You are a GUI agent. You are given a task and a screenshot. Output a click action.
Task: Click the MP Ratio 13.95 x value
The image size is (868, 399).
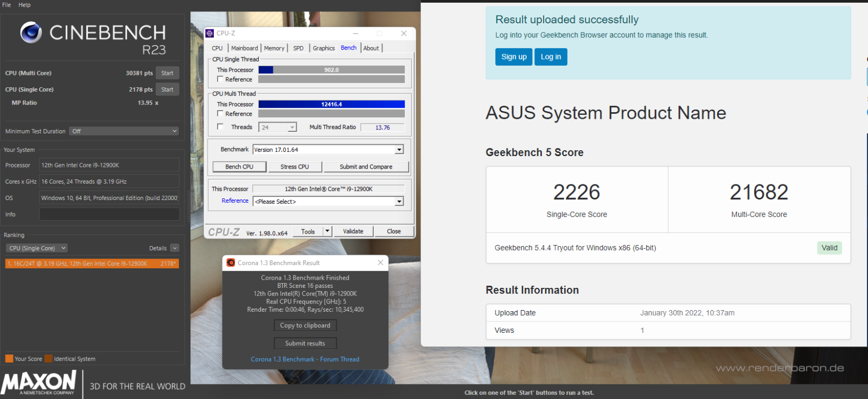click(148, 102)
